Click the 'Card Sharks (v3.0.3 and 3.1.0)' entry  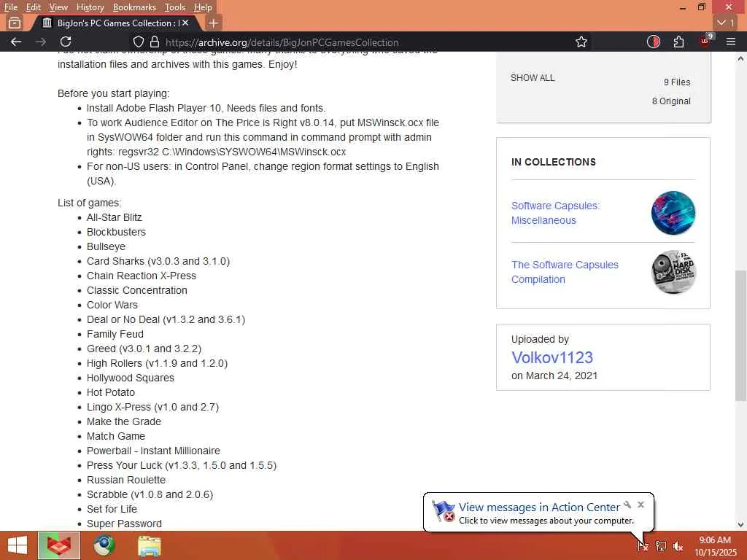[x=158, y=261]
